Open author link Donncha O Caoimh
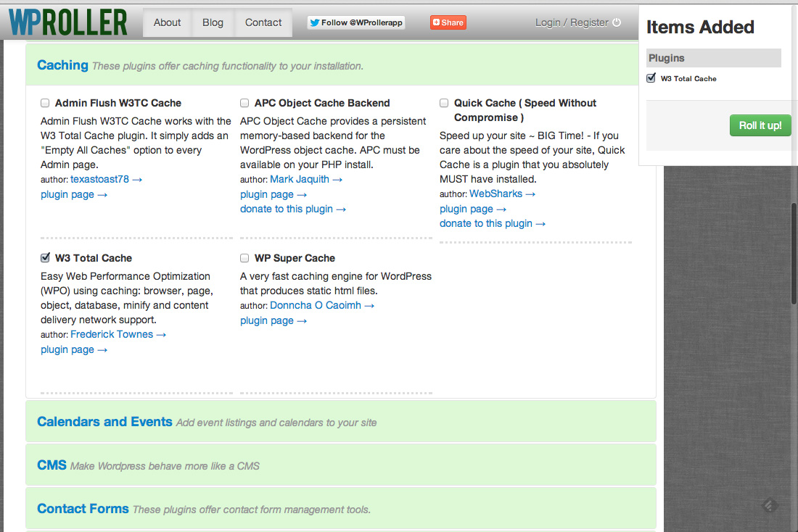The width and height of the screenshot is (798, 532). coord(321,305)
